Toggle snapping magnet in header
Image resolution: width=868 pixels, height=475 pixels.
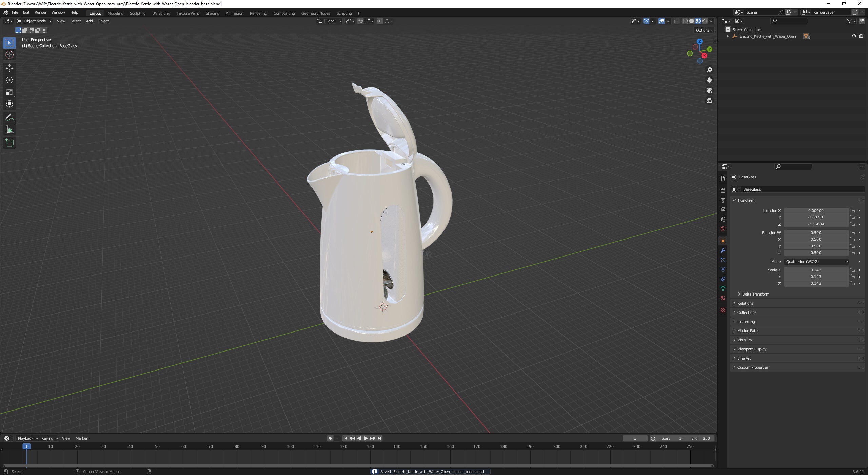[360, 21]
